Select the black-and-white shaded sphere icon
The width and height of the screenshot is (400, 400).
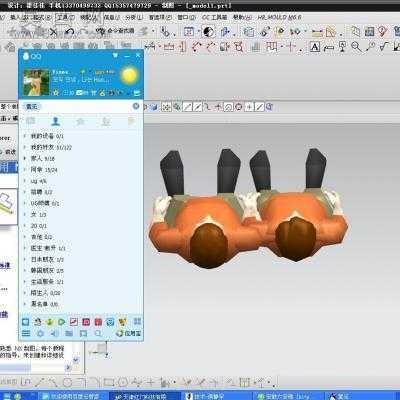[x=209, y=32]
